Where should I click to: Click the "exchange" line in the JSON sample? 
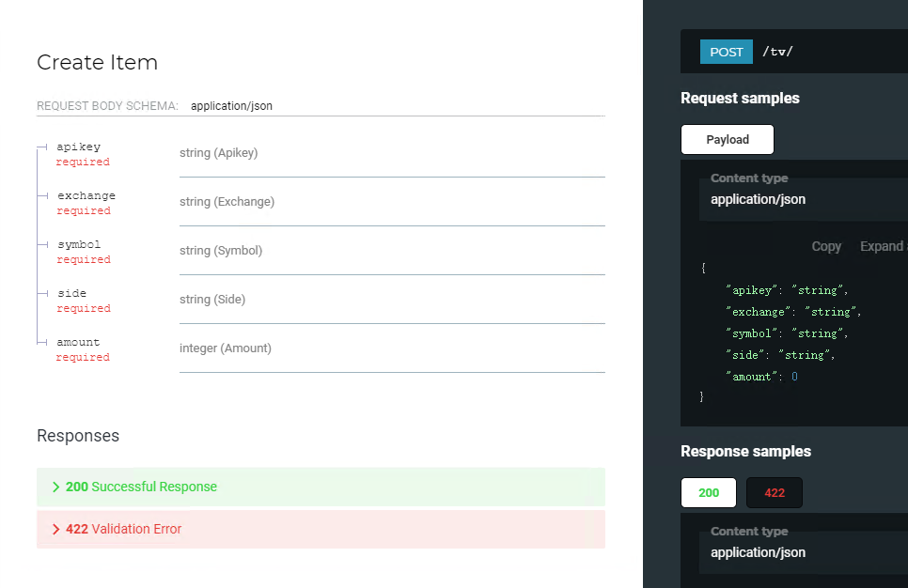pyautogui.click(x=793, y=312)
